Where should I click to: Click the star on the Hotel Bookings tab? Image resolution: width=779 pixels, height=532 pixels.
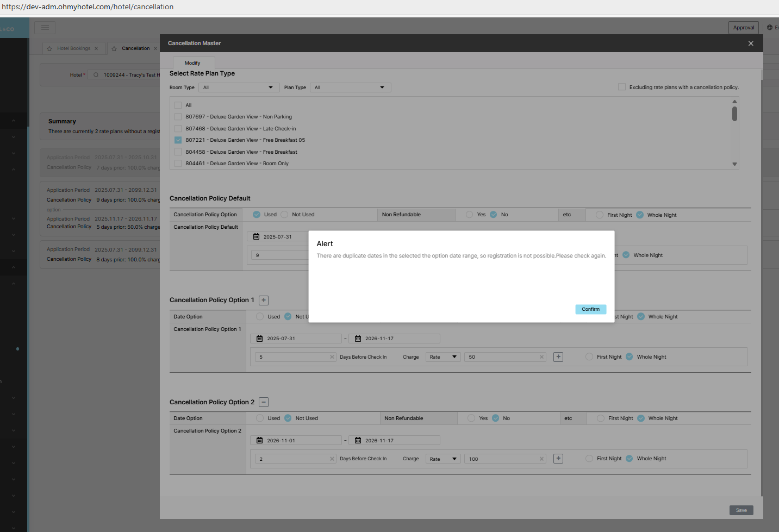pyautogui.click(x=49, y=48)
